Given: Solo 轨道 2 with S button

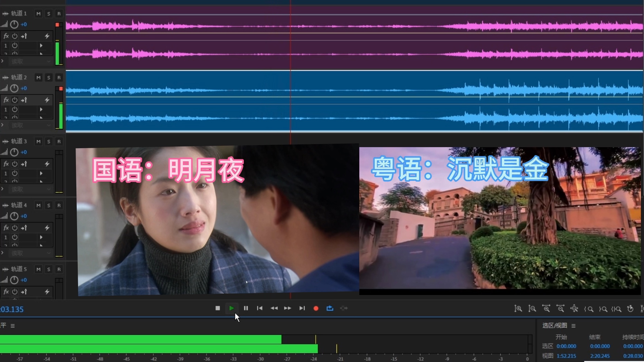Looking at the screenshot, I should 49,78.
